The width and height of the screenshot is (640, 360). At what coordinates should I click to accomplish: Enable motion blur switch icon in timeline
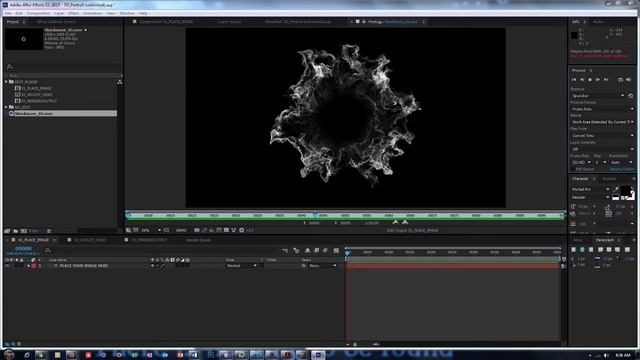tap(325, 250)
